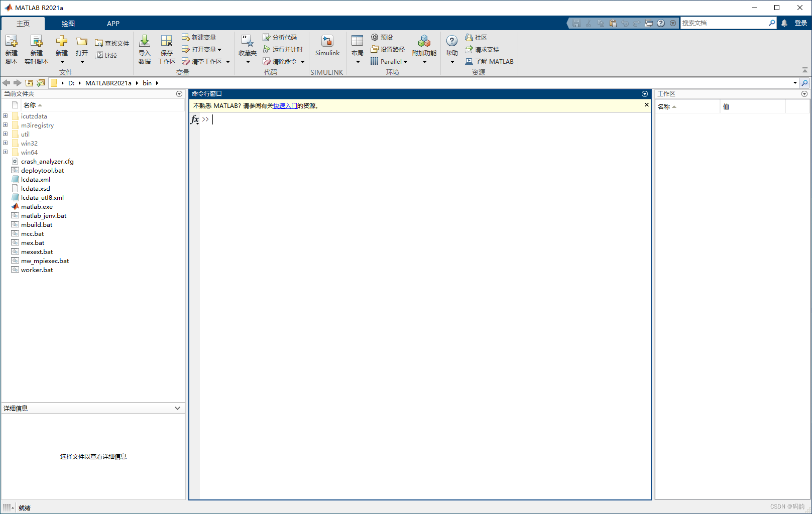This screenshot has width=812, height=514.
Task: Click the 打开 folder icon
Action: pos(82,42)
